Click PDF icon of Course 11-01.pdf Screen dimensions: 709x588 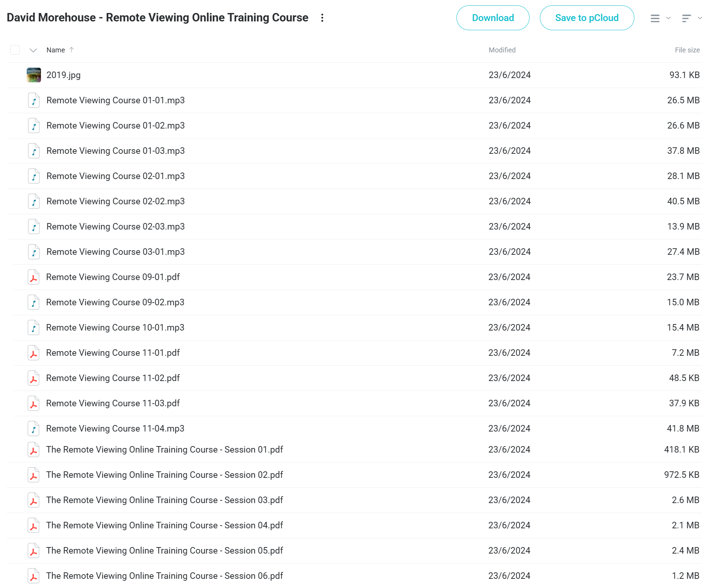pyautogui.click(x=34, y=353)
